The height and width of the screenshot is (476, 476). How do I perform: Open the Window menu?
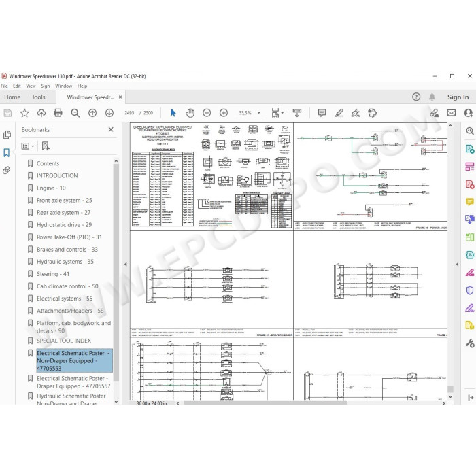pyautogui.click(x=63, y=86)
